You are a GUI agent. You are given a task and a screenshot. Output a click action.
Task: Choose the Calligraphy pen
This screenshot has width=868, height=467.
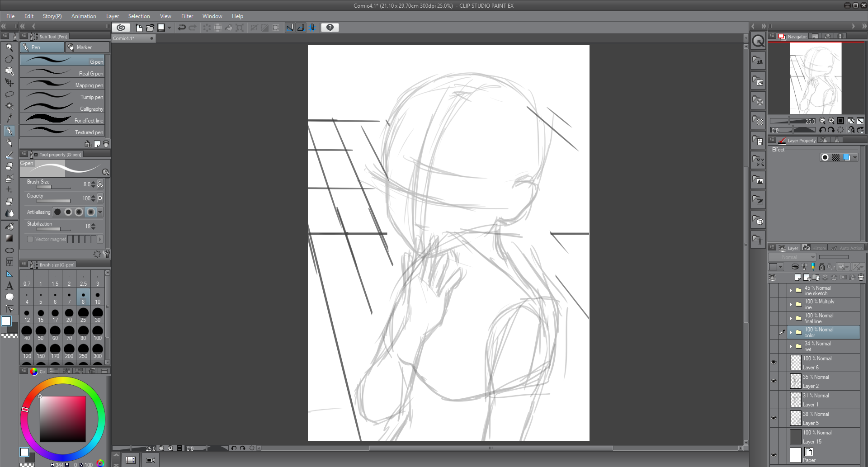(62, 108)
